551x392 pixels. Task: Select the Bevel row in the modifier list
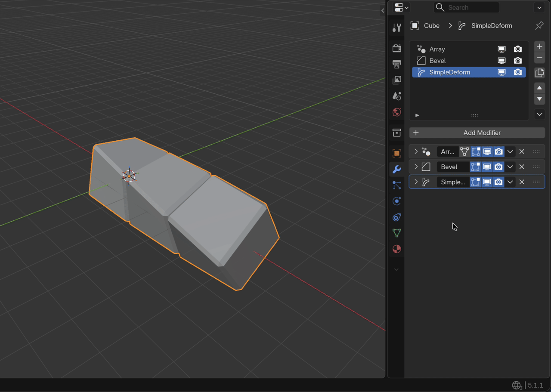469,61
